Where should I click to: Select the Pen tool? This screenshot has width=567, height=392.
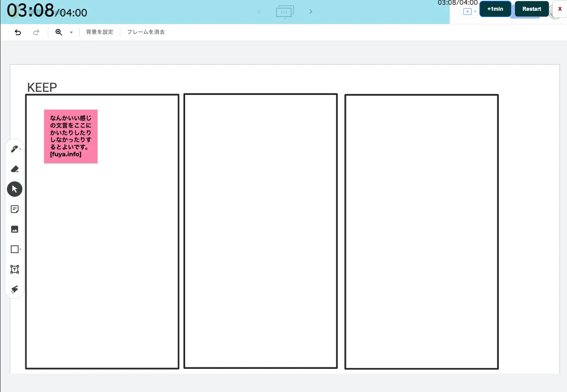[15, 149]
